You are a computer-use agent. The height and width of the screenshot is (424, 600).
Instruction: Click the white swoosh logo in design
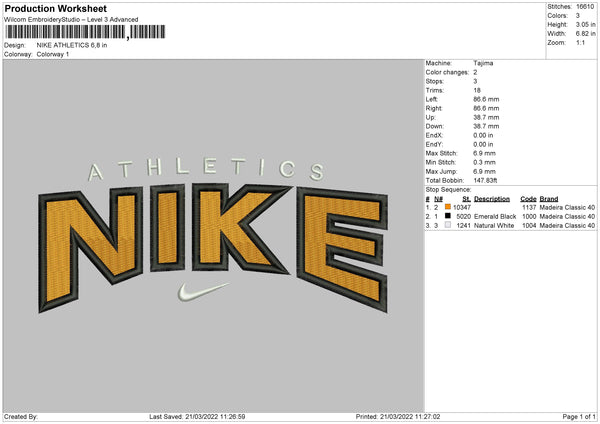pyautogui.click(x=203, y=292)
